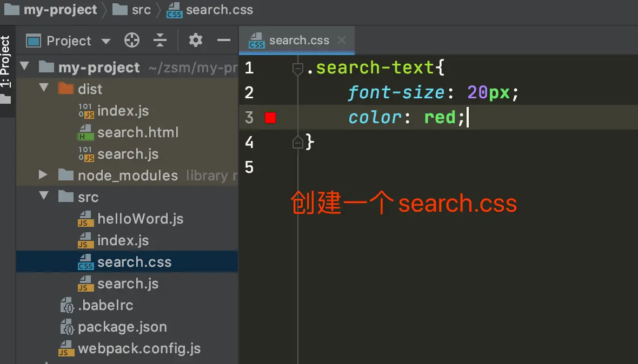This screenshot has width=638, height=364.
Task: Click the red color swatch in gutter line 3
Action: 270,118
